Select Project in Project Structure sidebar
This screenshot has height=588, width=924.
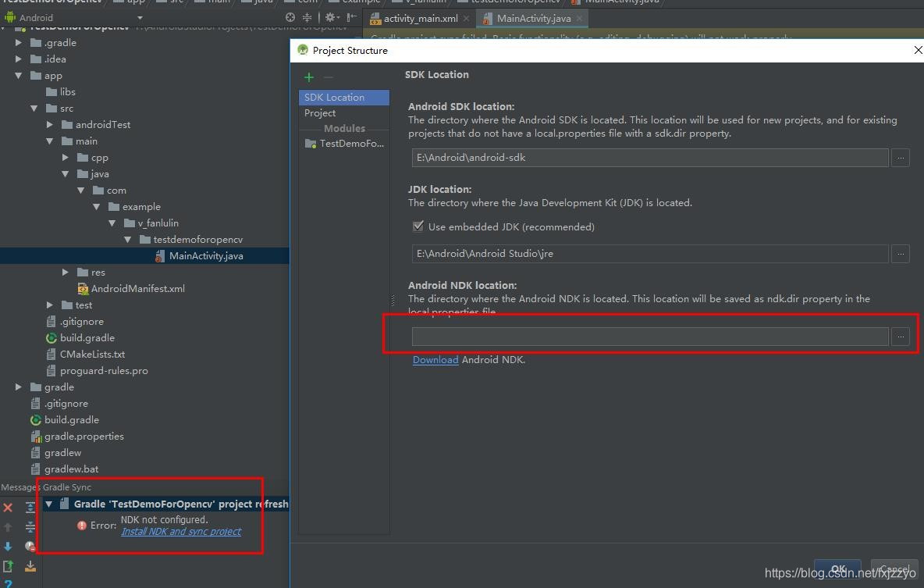(x=320, y=113)
